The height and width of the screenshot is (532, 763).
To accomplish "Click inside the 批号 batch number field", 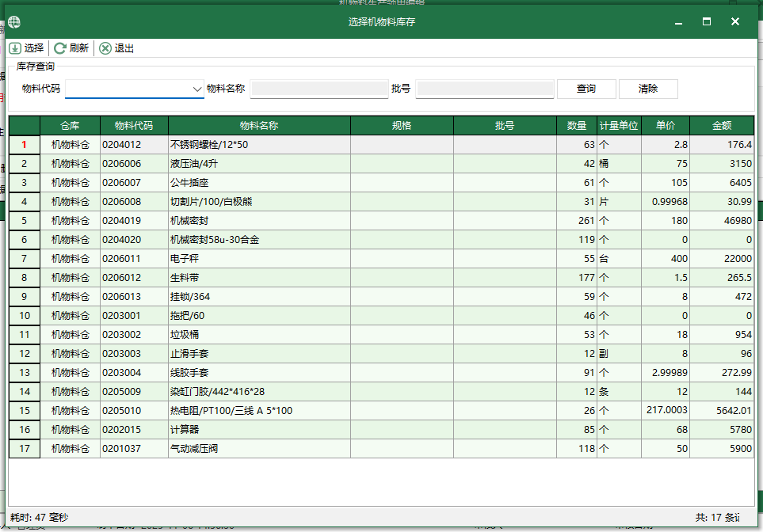I will pyautogui.click(x=486, y=89).
